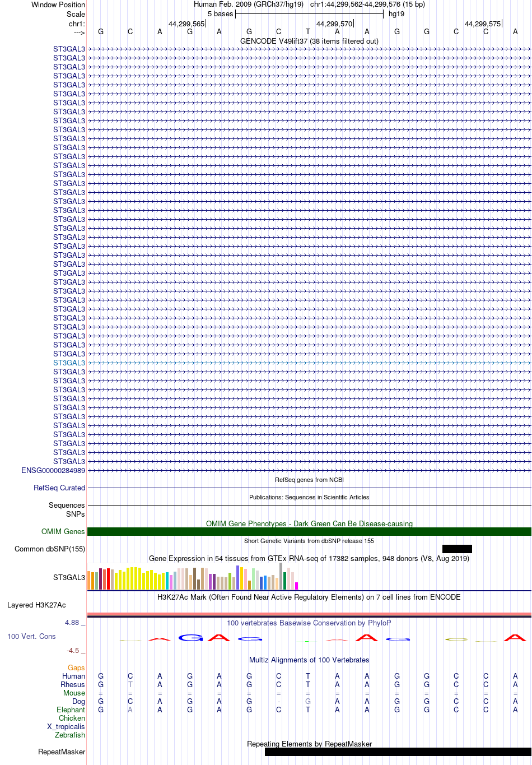Click the Scale label on the ruler

click(76, 14)
